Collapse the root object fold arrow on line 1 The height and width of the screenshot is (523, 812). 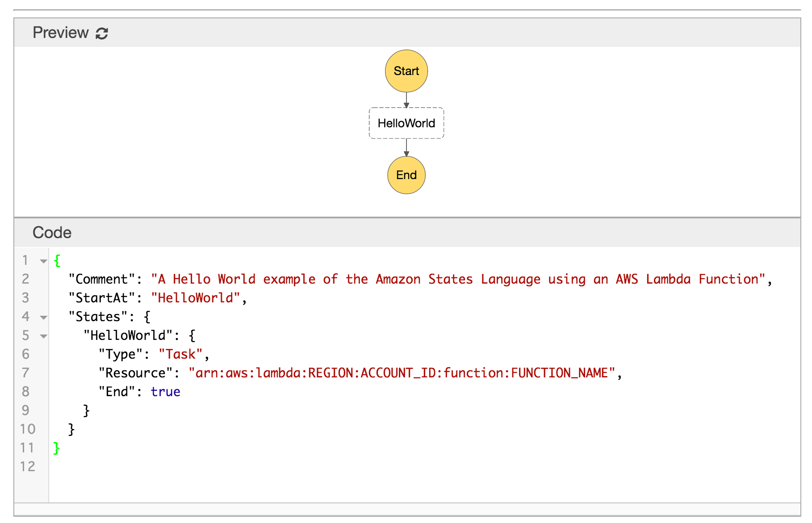[43, 261]
